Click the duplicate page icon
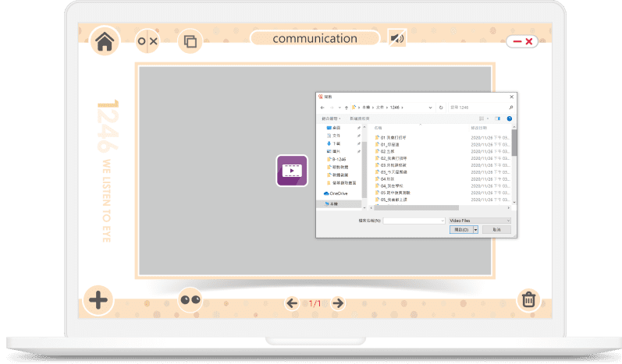Screen dimensions: 622x364 [190, 41]
